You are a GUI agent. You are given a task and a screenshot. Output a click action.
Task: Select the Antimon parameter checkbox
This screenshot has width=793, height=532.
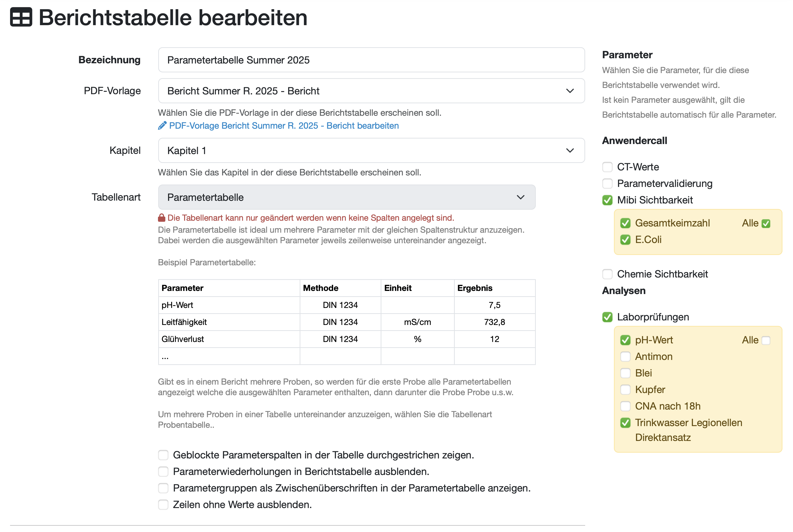coord(625,357)
